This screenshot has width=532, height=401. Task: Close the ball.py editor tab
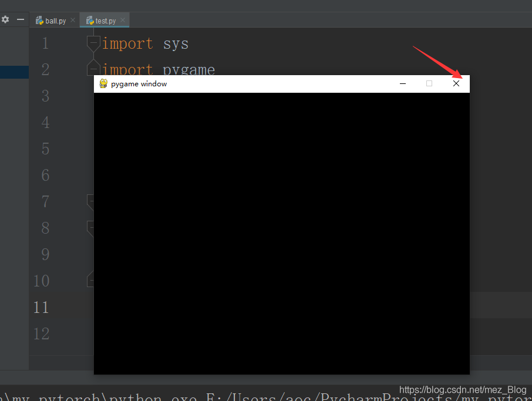click(x=73, y=21)
